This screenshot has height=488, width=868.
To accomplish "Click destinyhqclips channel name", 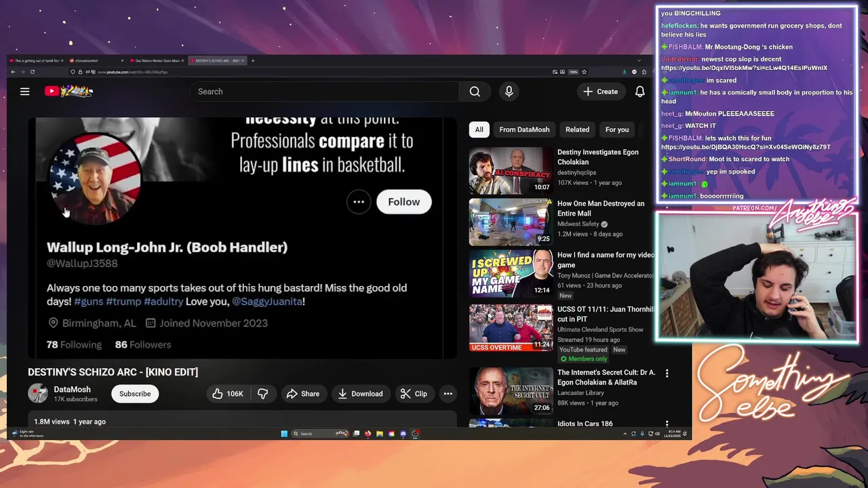I will [x=576, y=172].
